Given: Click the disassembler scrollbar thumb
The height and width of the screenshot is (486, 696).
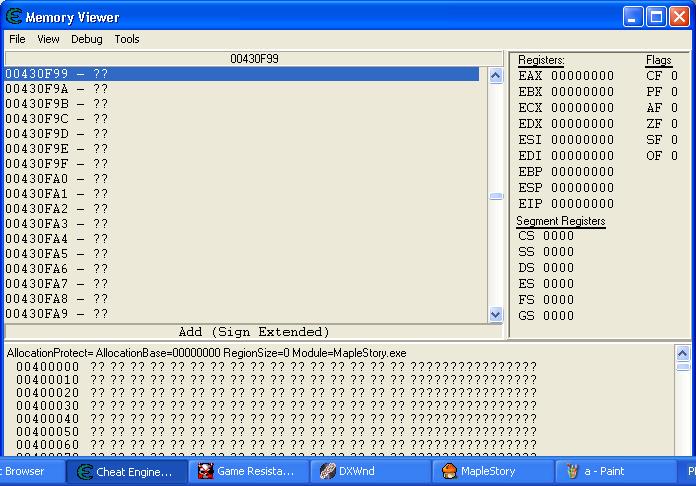Looking at the screenshot, I should pos(495,196).
